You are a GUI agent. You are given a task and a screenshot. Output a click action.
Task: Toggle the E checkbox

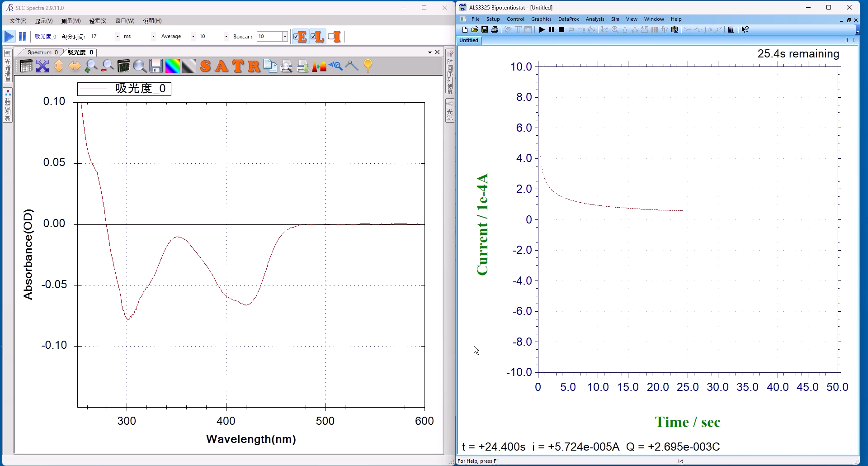pyautogui.click(x=300, y=37)
